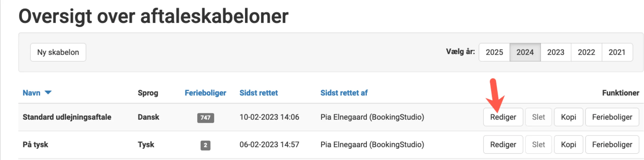The image size is (644, 160).
Task: Click the Ny skabelon button
Action: pyautogui.click(x=58, y=52)
